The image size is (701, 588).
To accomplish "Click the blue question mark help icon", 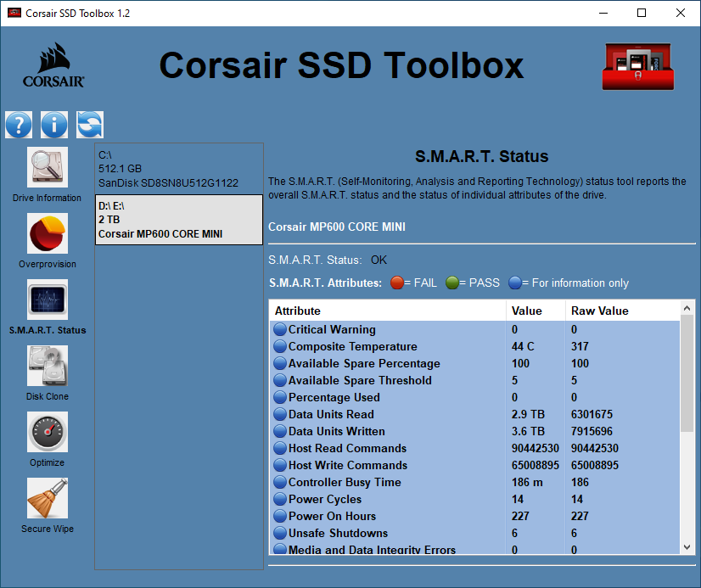I will pos(19,125).
